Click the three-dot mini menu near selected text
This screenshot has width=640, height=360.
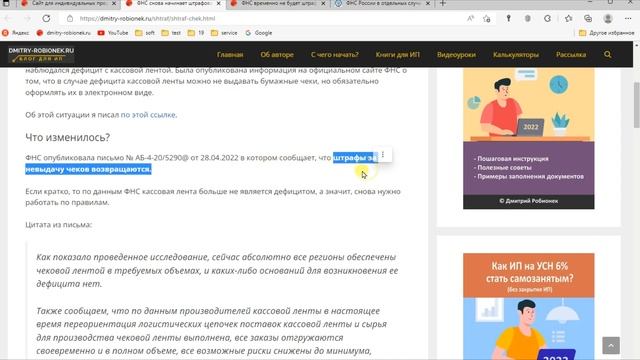tap(383, 155)
